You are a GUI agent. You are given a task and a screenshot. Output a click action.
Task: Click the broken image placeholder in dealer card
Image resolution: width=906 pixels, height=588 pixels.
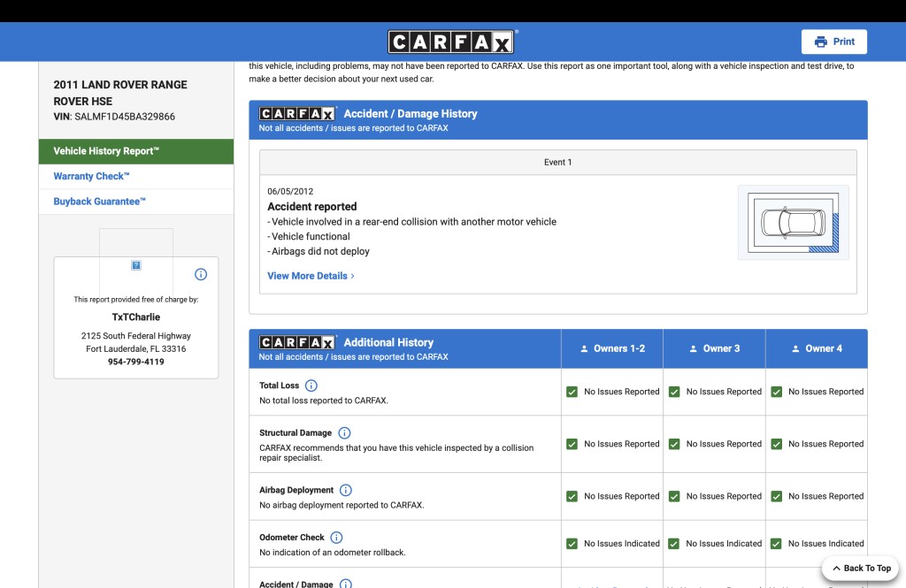click(x=135, y=265)
